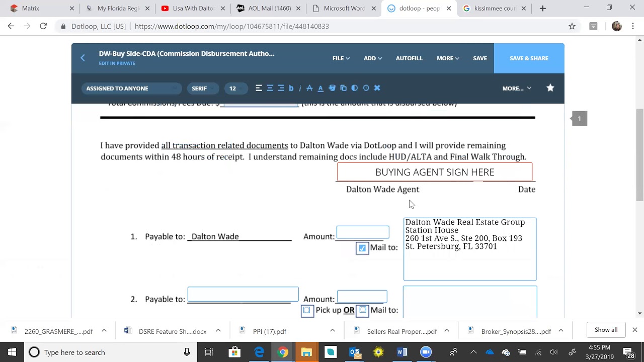Click the duplicate field icon

point(344,88)
